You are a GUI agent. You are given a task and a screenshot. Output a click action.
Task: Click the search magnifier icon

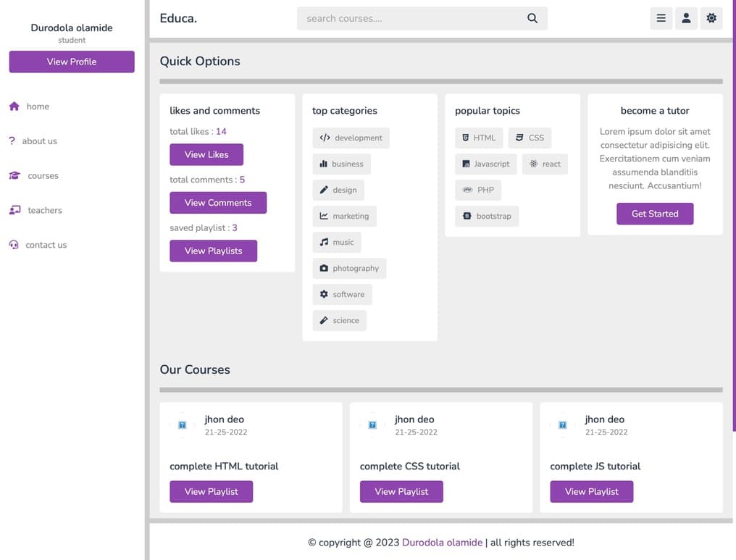532,19
